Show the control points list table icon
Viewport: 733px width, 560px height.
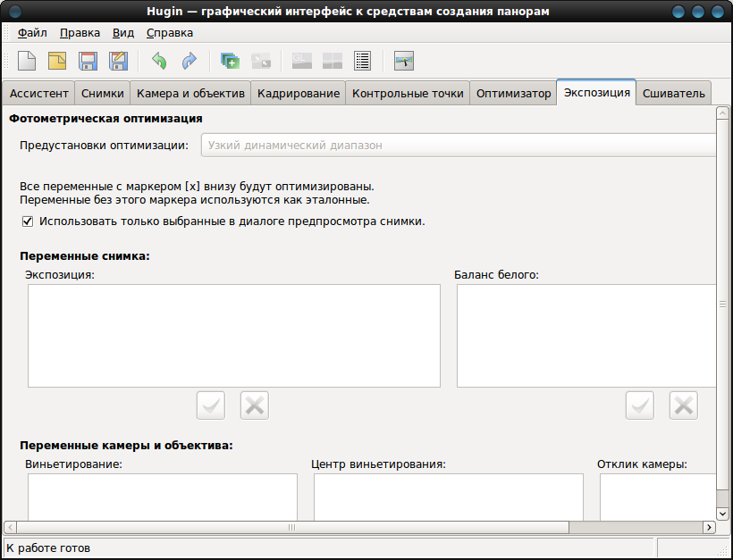[363, 61]
